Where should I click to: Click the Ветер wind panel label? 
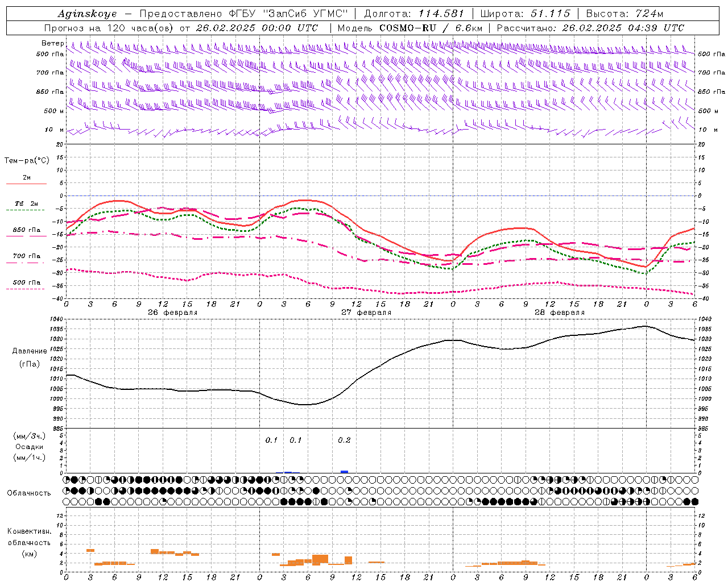coord(52,43)
